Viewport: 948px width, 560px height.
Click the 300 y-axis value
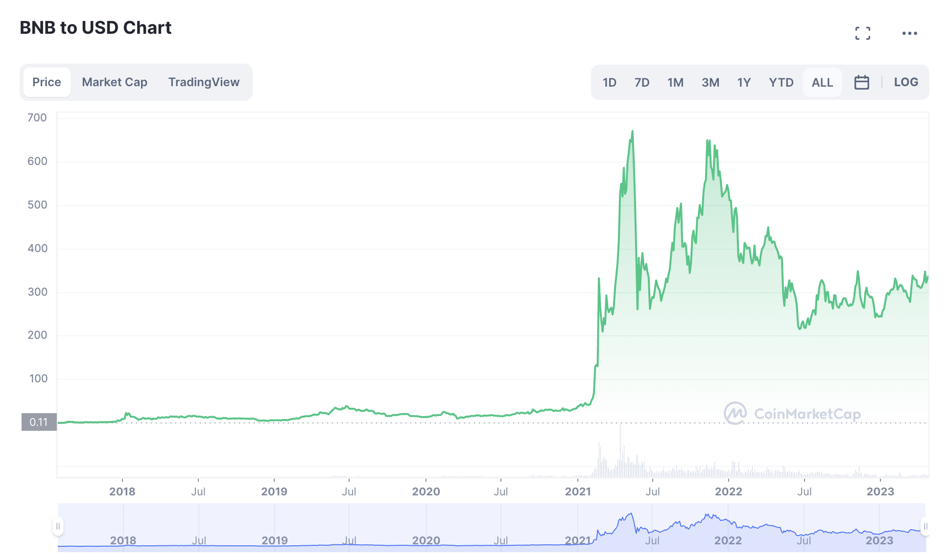tap(37, 292)
